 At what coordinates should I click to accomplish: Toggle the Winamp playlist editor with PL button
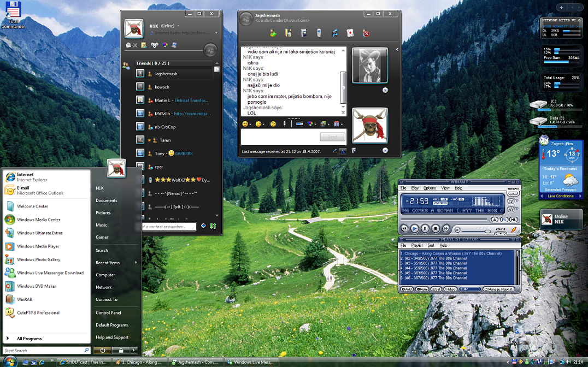point(504,220)
